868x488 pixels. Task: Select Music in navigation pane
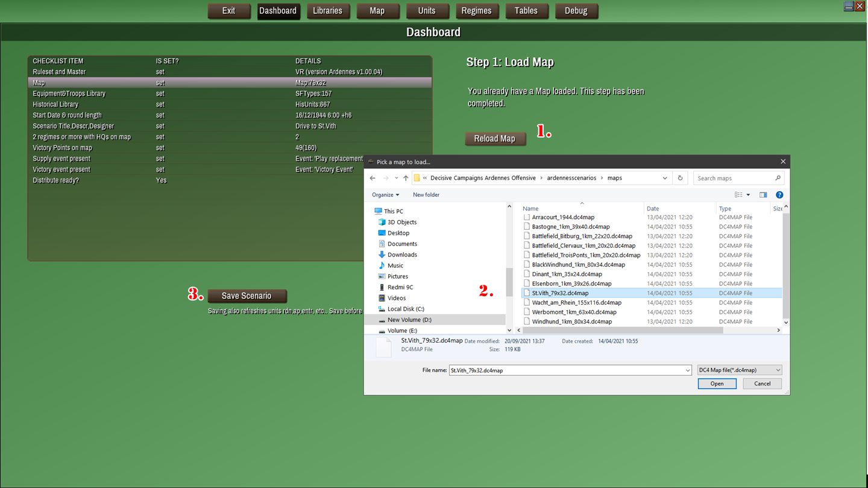395,265
